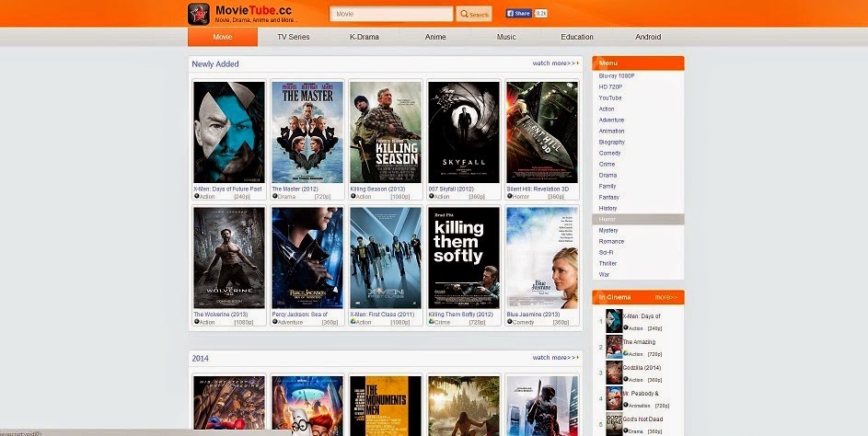Open X-Men: Days of Future Past poster
This screenshot has height=436, width=868.
tap(228, 132)
